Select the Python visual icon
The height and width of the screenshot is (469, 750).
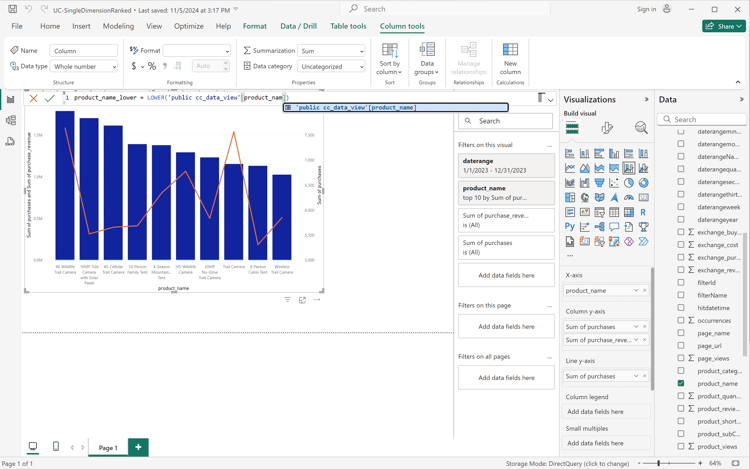pyautogui.click(x=570, y=227)
